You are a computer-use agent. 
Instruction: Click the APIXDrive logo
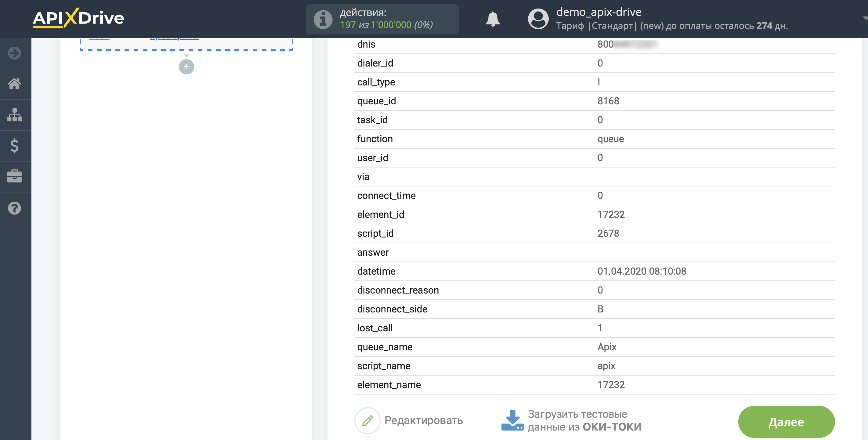tap(78, 18)
